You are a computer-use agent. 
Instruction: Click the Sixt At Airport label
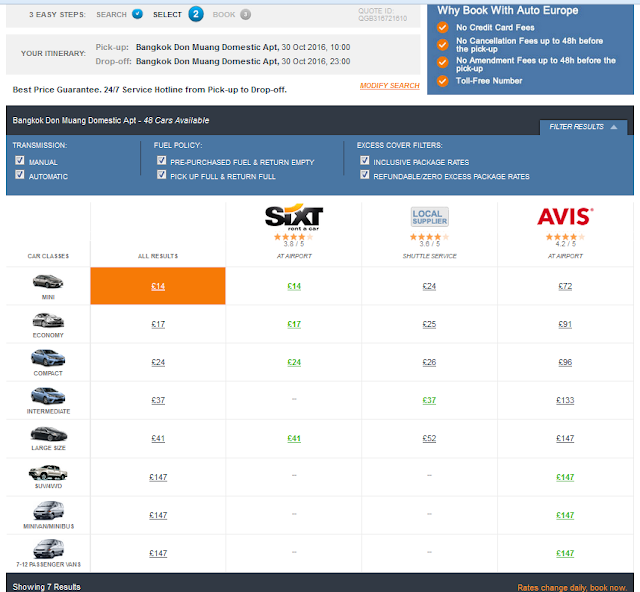click(294, 256)
